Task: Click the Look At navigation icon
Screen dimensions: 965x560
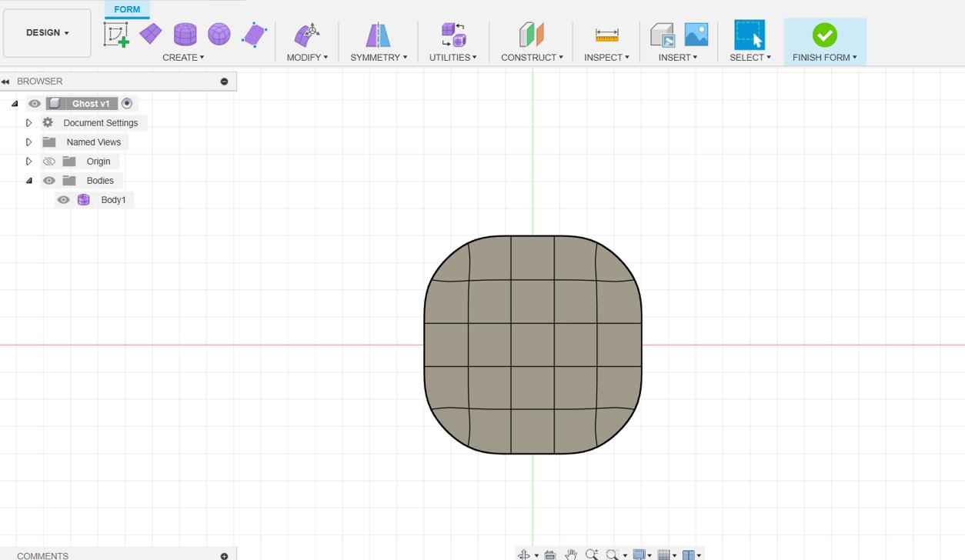Action: 550,555
